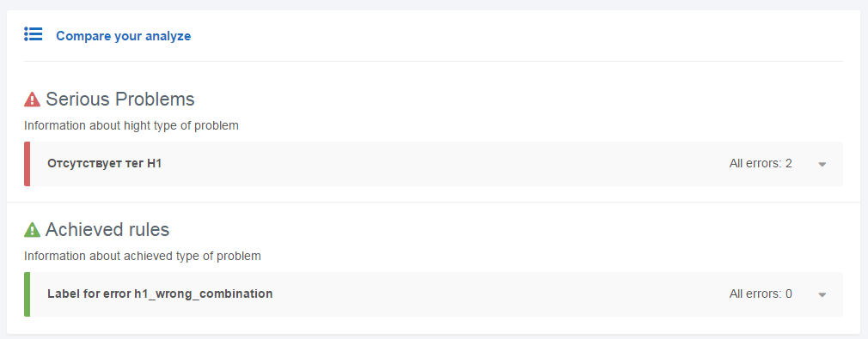Viewport: 868px width, 339px height.
Task: Click the Achieved rules heading
Action: coord(107,229)
